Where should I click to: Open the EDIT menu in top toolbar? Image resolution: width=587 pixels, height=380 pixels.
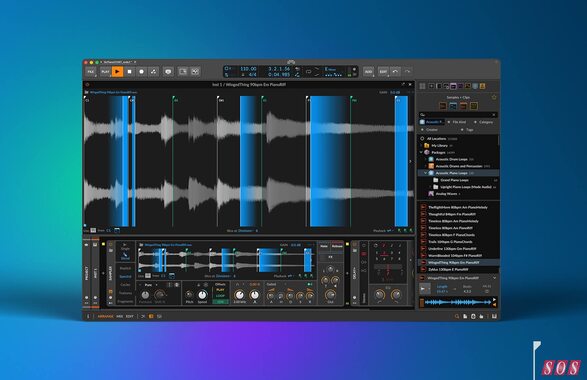(383, 72)
